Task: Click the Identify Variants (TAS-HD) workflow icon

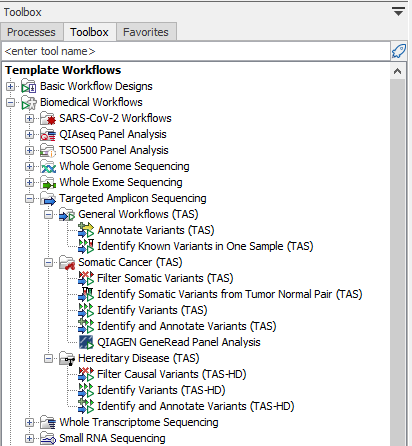Action: (x=86, y=390)
